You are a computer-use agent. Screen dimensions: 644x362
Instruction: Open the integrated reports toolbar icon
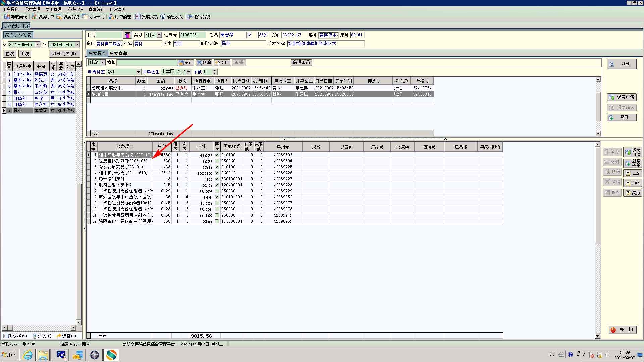point(138,17)
